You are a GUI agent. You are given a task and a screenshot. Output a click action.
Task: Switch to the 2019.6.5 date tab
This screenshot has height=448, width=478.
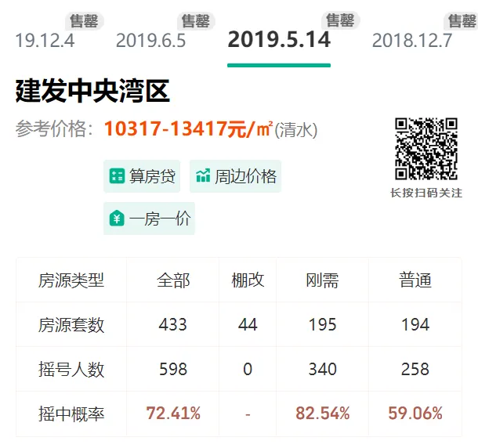(x=150, y=40)
